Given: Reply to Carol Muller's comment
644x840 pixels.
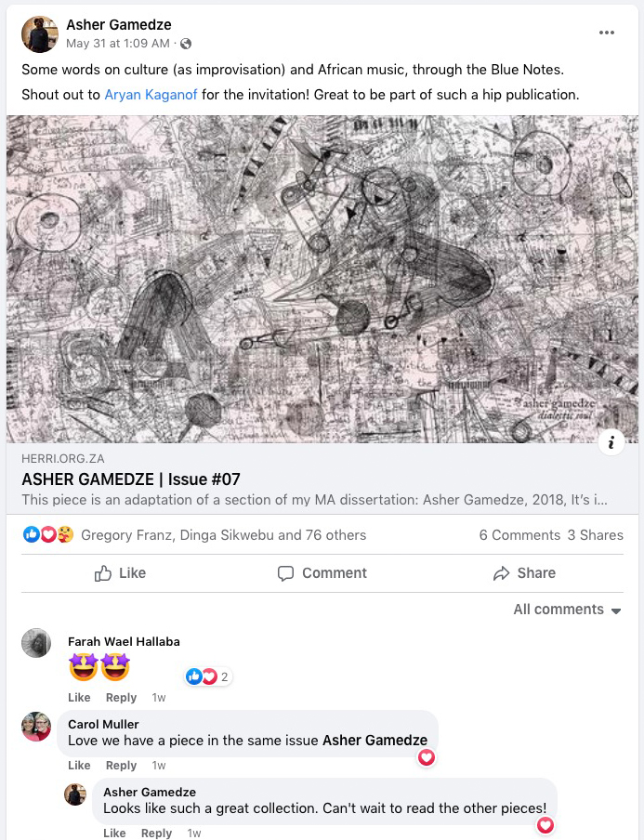Looking at the screenshot, I should tap(121, 766).
